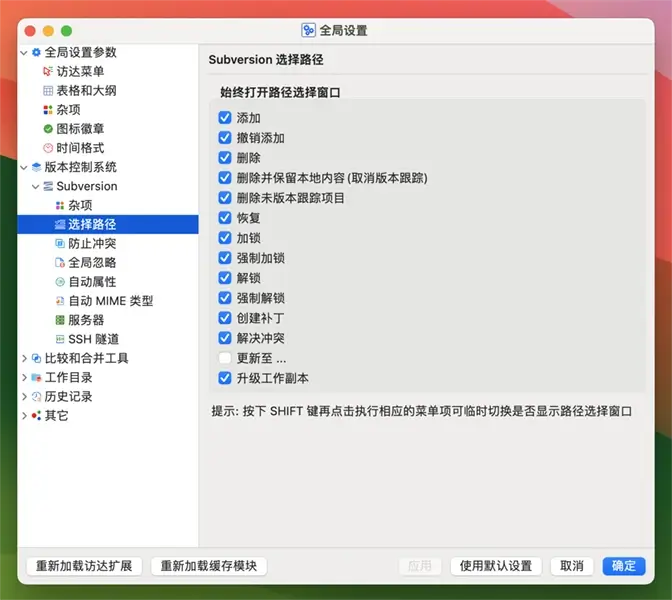The image size is (672, 600).
Task: Click the 使用默认设置 button
Action: (x=496, y=566)
